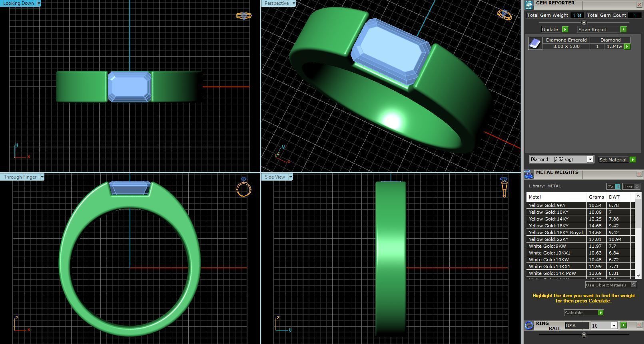Click the Ring Rail circle icon

coord(529,326)
